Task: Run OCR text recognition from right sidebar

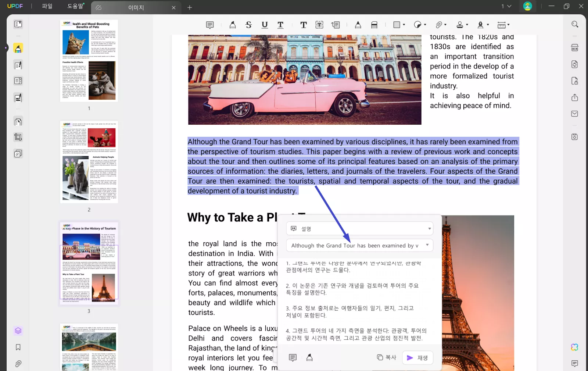Action: pos(575,48)
